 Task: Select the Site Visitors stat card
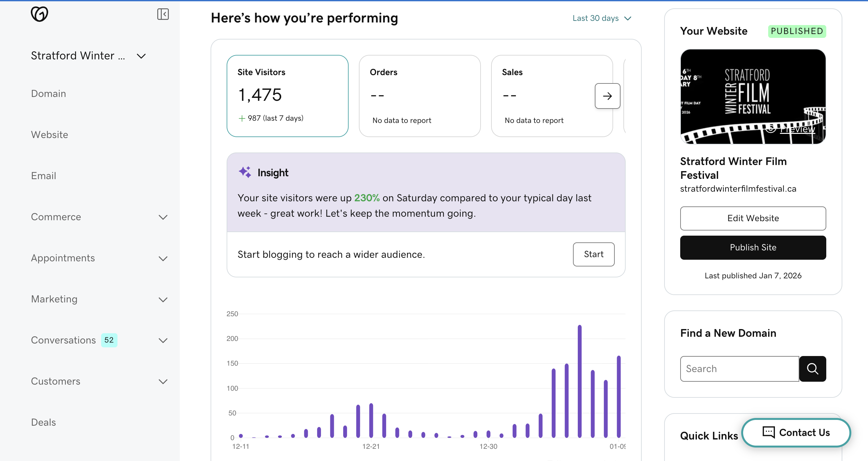point(287,96)
